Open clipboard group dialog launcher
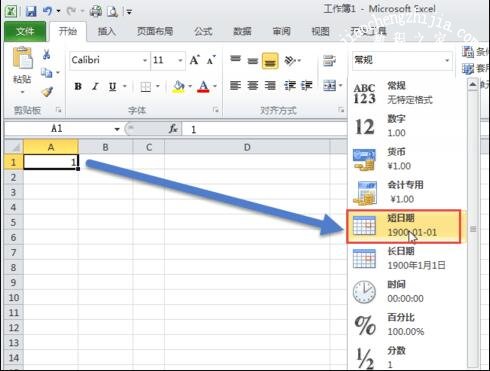Viewport: 490px width, 371px height. (x=59, y=109)
